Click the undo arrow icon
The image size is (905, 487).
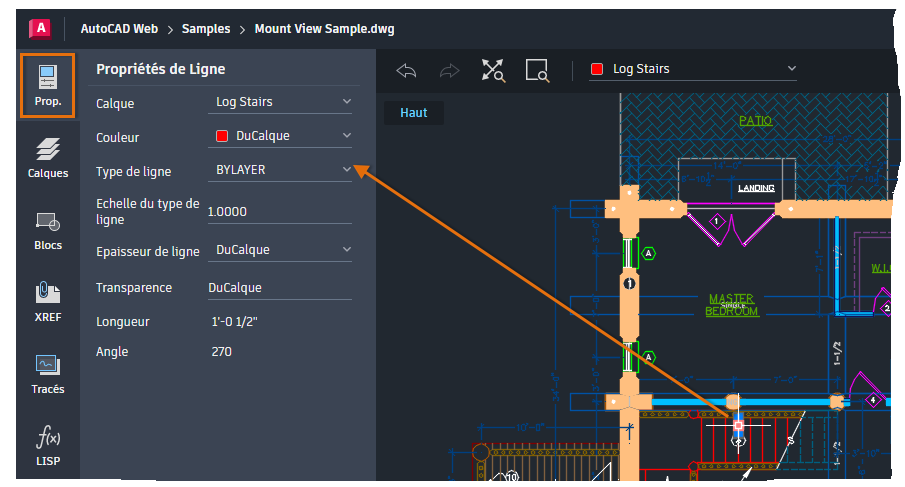coord(406,71)
